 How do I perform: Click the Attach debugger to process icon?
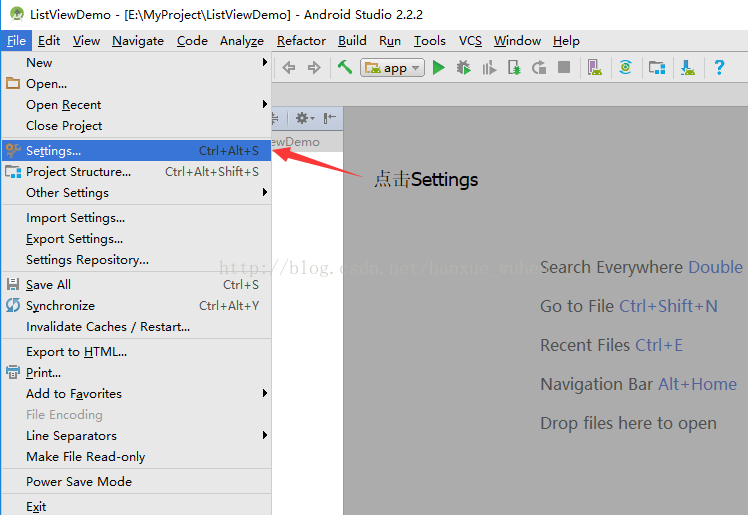tap(514, 68)
